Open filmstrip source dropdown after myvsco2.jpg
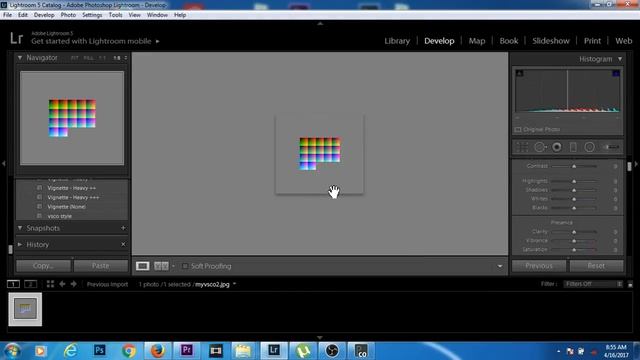This screenshot has height=360, width=640. point(234,284)
